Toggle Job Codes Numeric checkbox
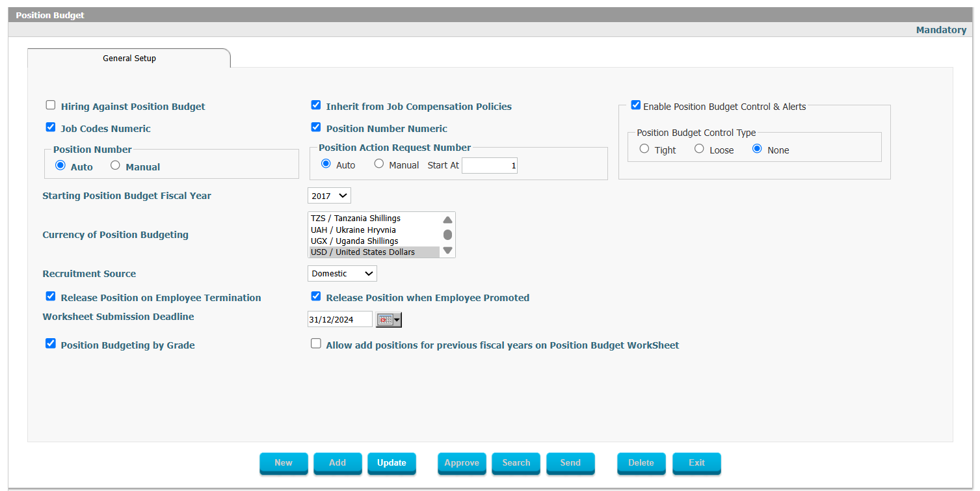 51,127
